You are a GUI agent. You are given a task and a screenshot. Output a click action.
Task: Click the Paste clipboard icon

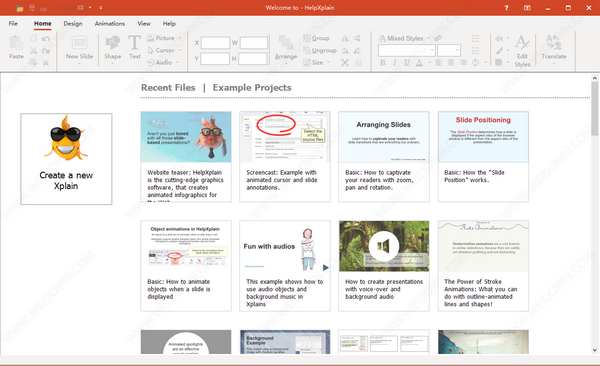coord(16,43)
